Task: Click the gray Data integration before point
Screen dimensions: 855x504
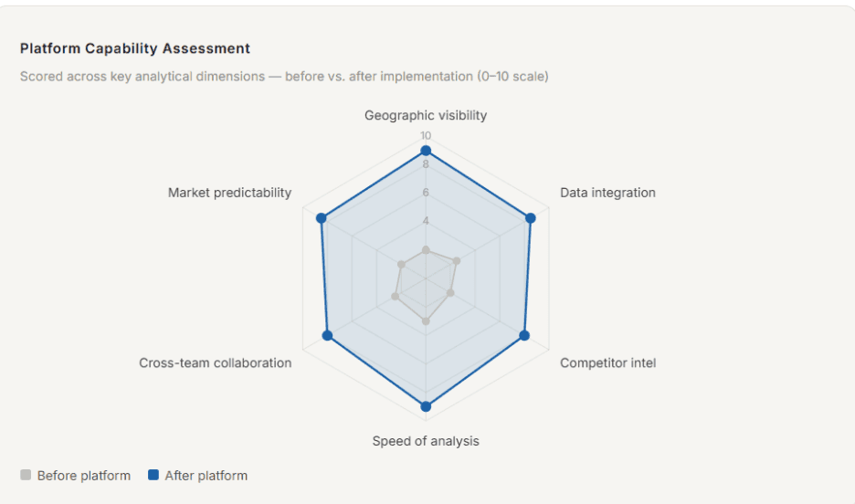Action: [x=457, y=261]
